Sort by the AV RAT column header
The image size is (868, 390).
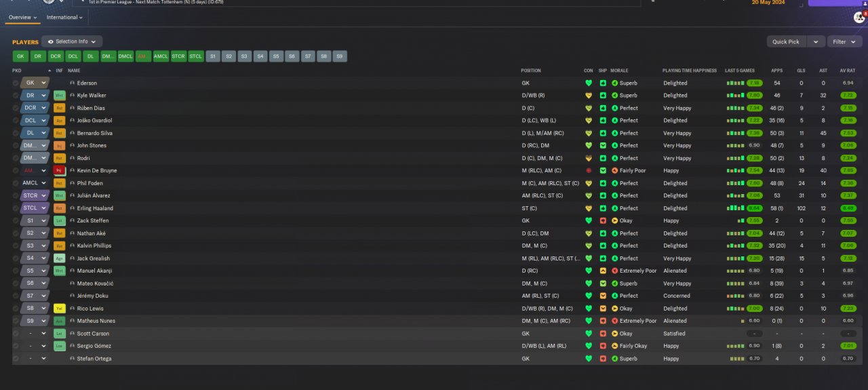[x=848, y=71]
